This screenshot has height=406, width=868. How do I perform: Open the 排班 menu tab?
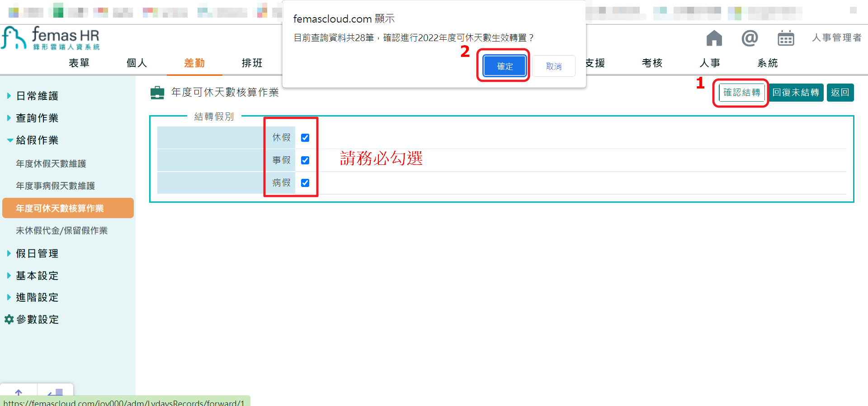(252, 63)
